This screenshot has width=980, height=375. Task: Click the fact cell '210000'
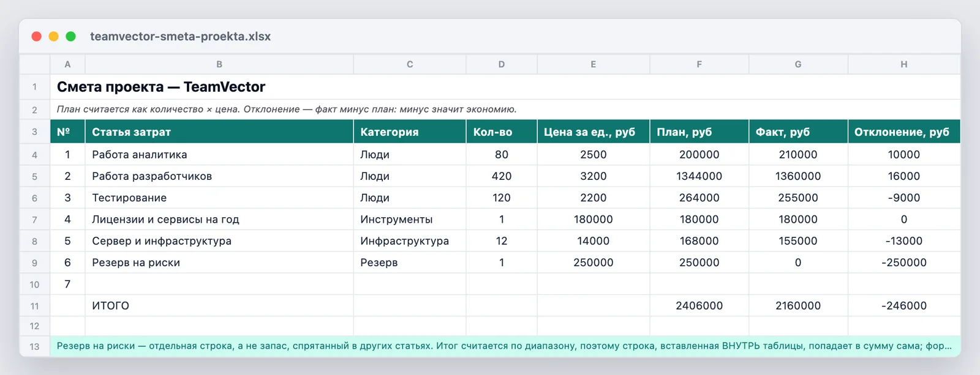[x=798, y=155]
